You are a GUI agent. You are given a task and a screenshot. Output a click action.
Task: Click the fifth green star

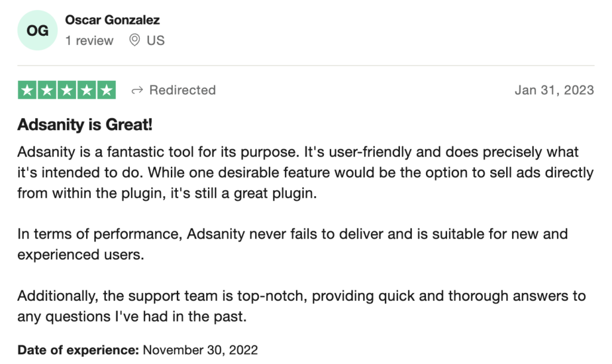pos(106,90)
